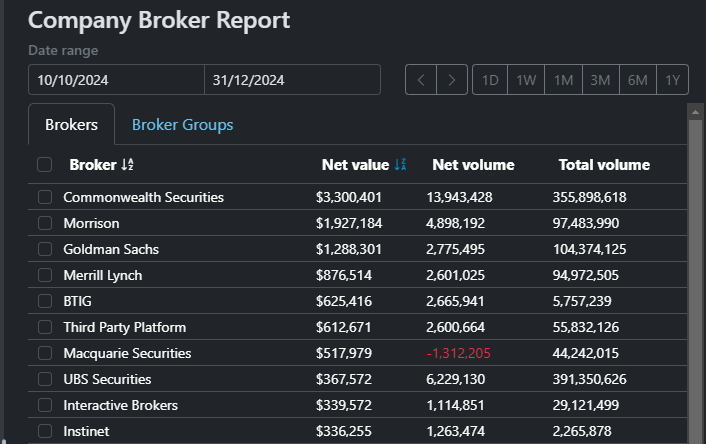The image size is (706, 444).
Task: Check the Commonwealth Securities row checkbox
Action: click(x=44, y=197)
